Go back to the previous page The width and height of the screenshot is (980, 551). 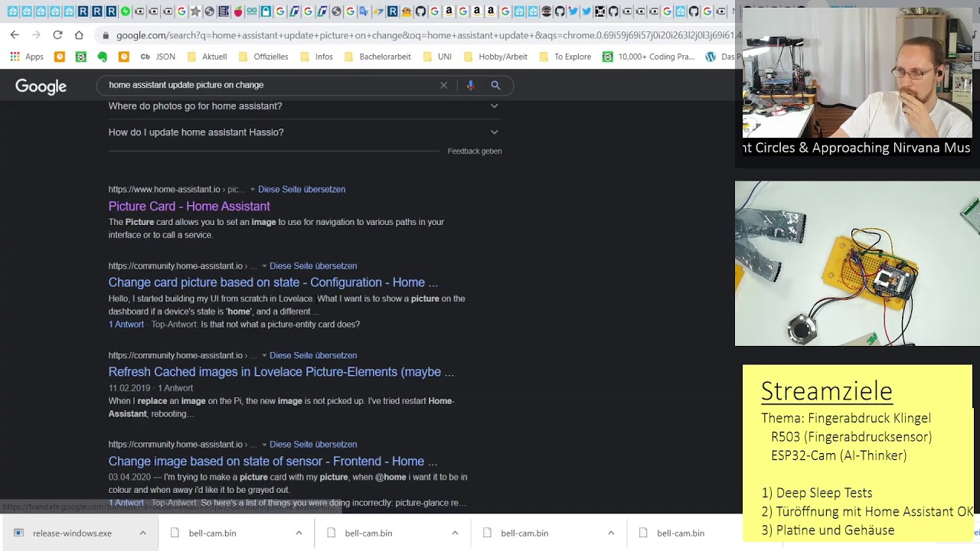(x=15, y=35)
